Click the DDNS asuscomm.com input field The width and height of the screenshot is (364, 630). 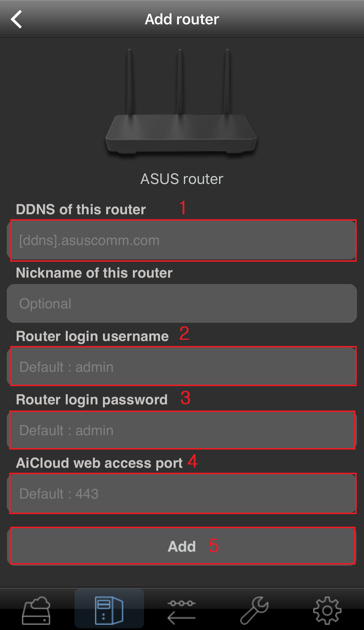pos(182,240)
